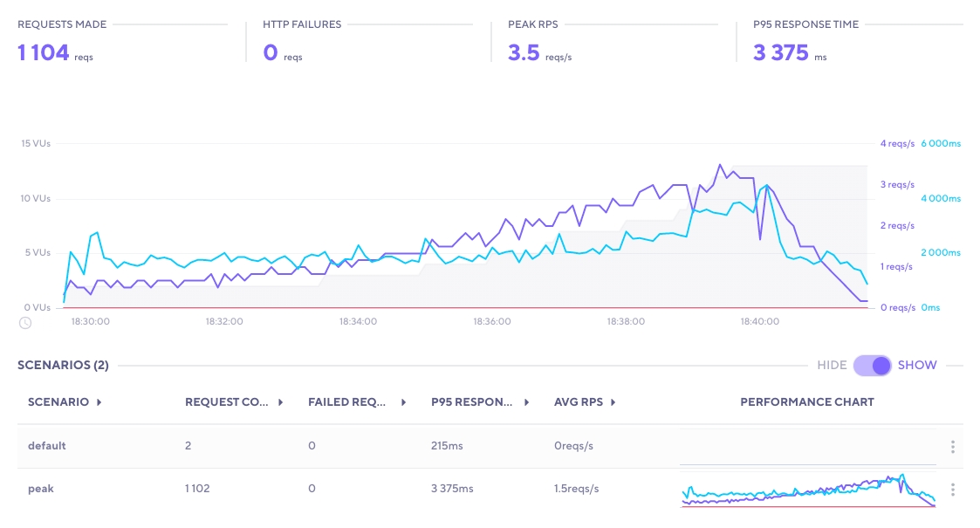This screenshot has width=980, height=528.
Task: Click the arrow next to AVG RPS header
Action: tap(613, 402)
